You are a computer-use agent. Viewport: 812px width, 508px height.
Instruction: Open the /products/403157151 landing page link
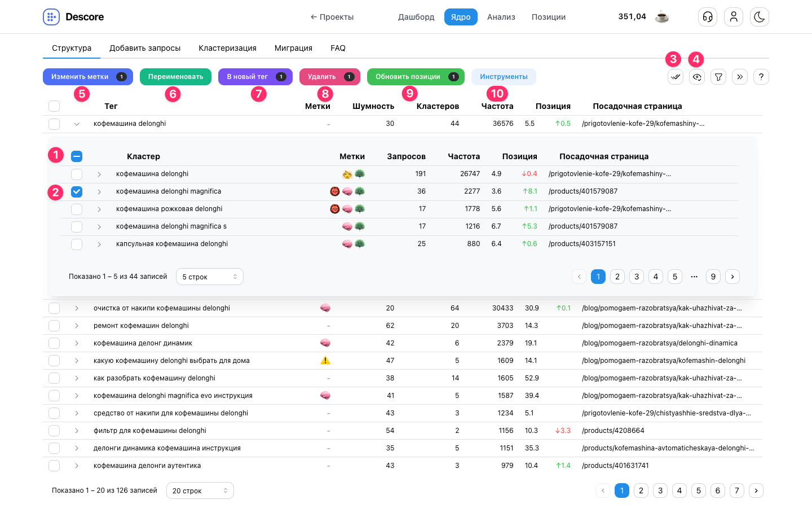tap(582, 244)
